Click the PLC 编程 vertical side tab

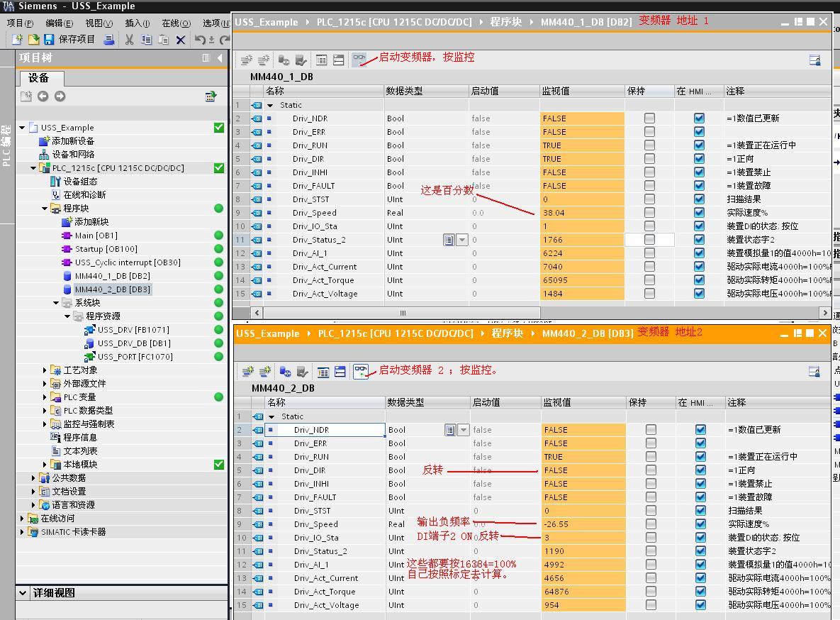(6, 145)
